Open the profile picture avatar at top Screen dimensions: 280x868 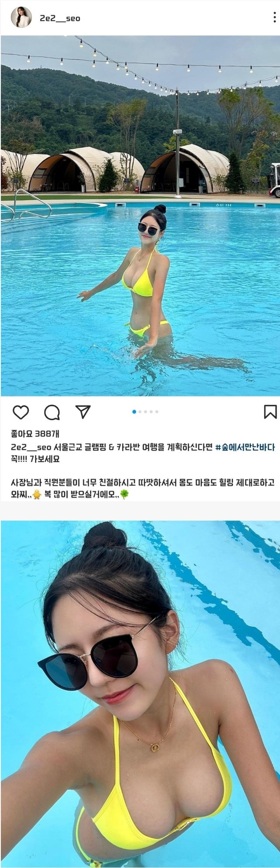coord(21,18)
